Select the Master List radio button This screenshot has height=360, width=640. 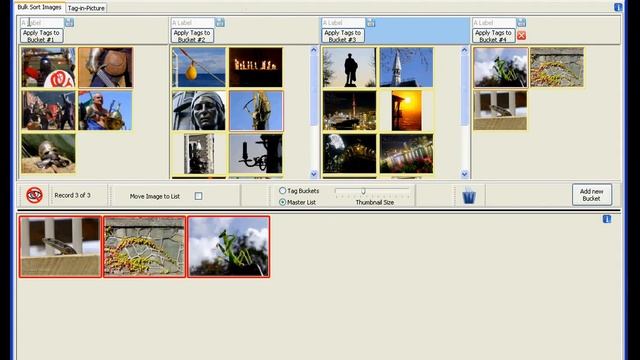[282, 202]
